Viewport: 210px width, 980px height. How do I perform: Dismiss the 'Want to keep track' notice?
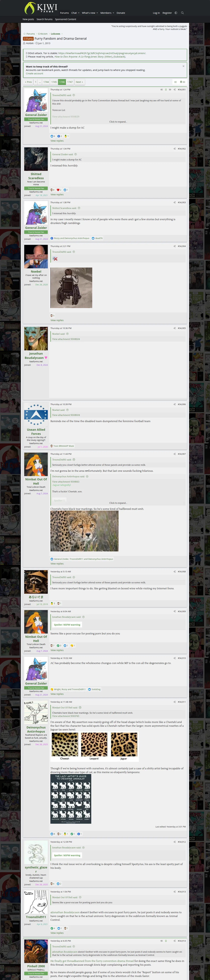click(183, 66)
